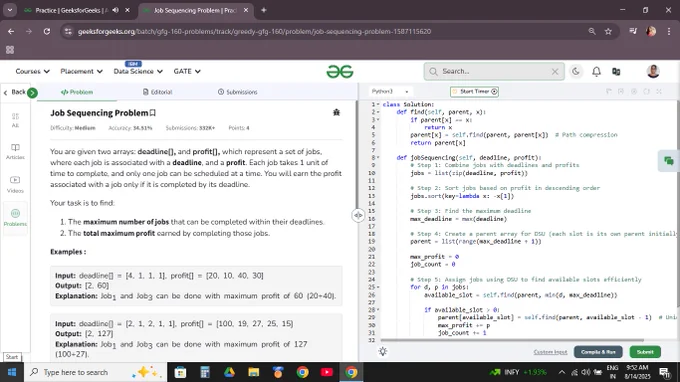Reset code with the refresh icon

[646, 91]
